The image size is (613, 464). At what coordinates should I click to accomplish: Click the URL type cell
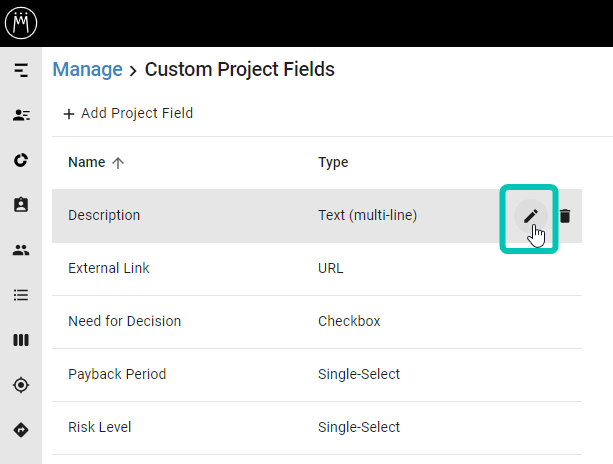coord(331,268)
